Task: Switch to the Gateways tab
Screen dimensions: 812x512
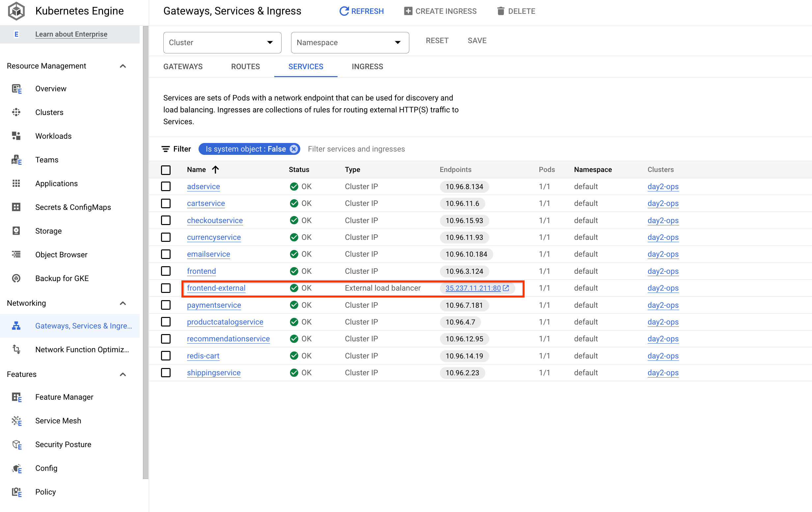Action: tap(183, 66)
